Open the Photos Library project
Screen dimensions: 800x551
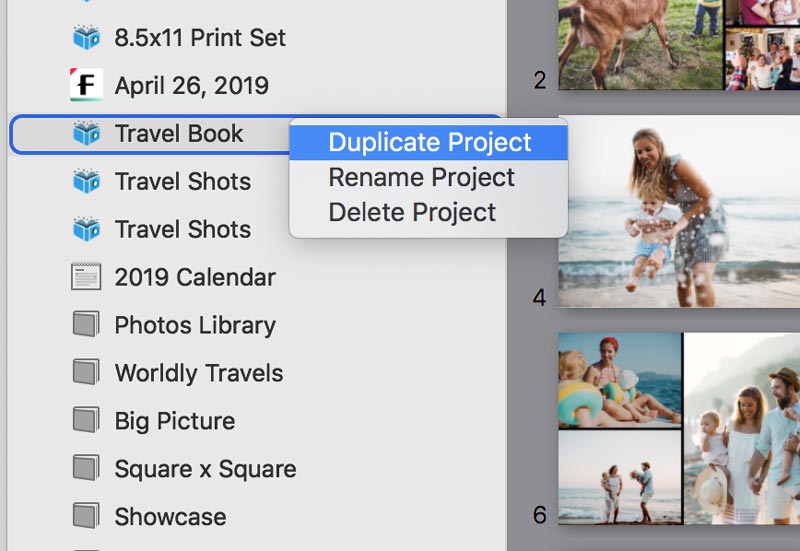[195, 325]
